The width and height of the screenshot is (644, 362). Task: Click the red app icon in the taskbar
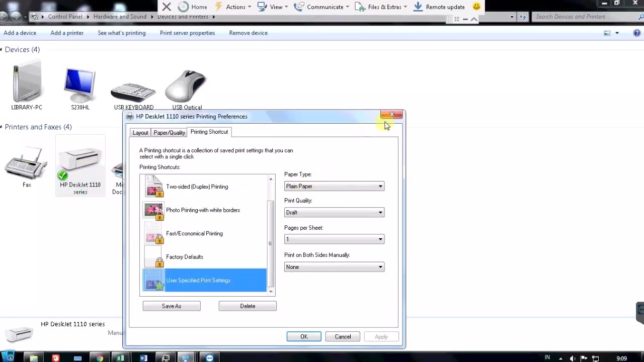pyautogui.click(x=55, y=358)
